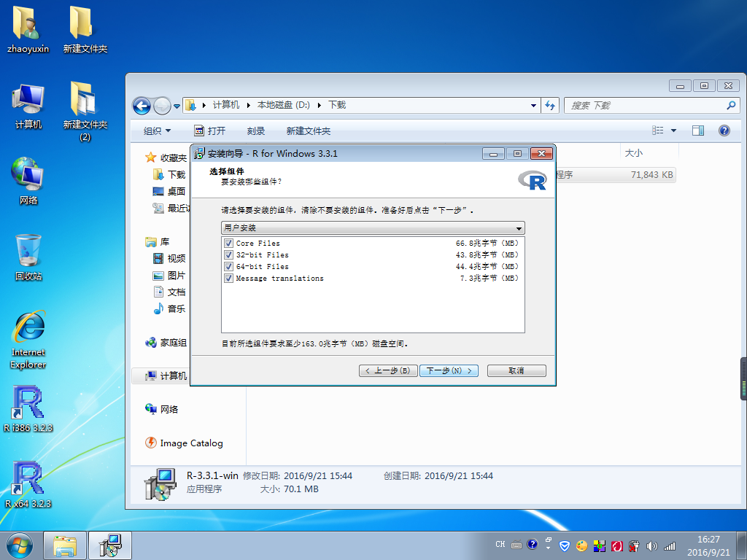Select the 计算机 desktop icon
The height and width of the screenshot is (560, 747).
coord(28,106)
